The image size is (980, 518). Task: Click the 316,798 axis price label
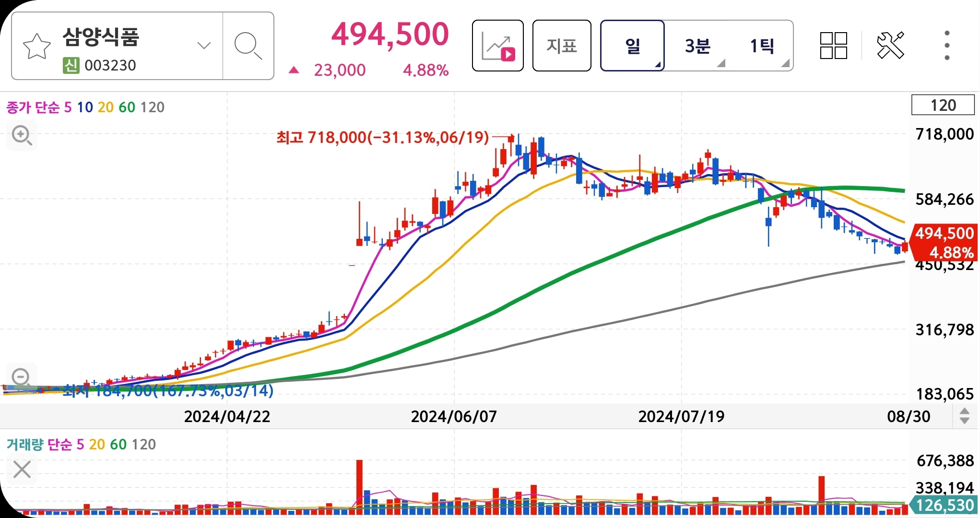(945, 330)
